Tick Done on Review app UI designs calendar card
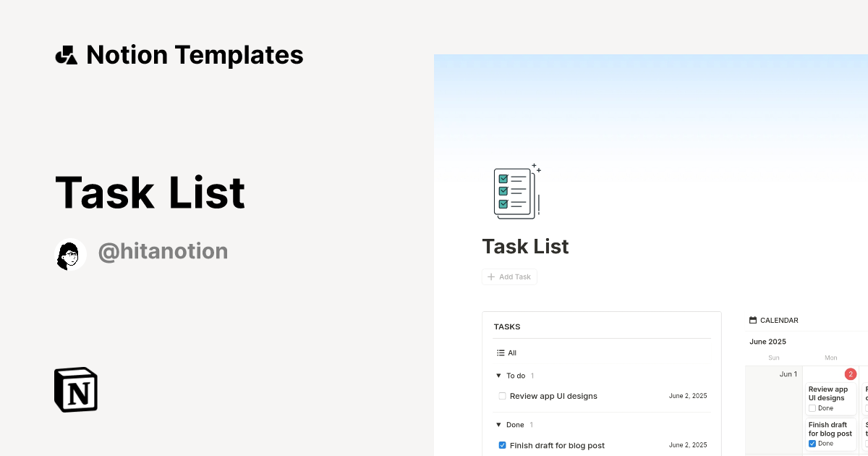Image resolution: width=868 pixels, height=456 pixels. pos(812,408)
